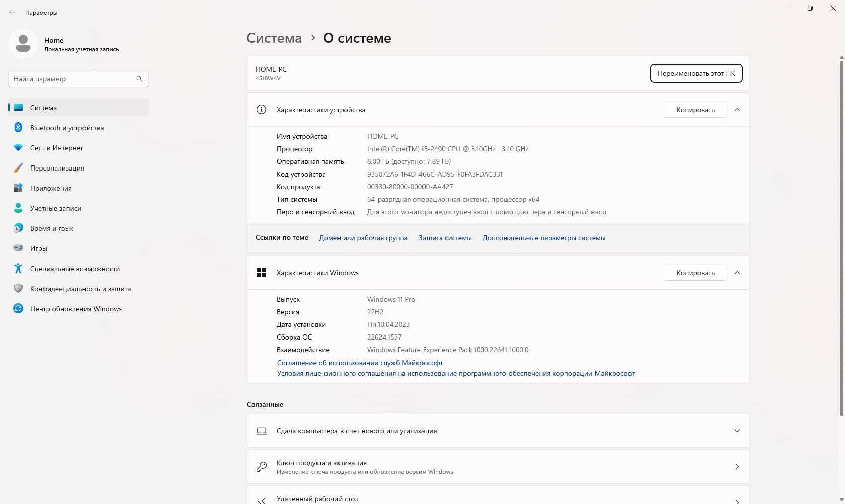Click the Privacy shield icon

(x=18, y=289)
